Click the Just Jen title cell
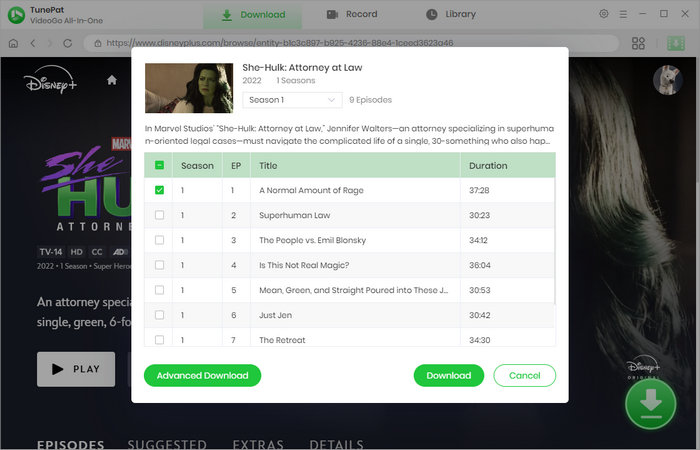 355,315
